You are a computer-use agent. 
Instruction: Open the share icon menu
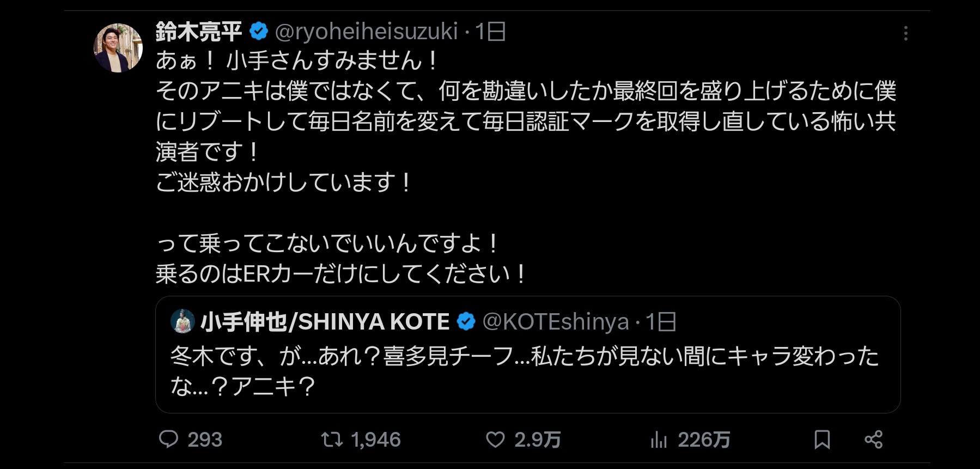[x=873, y=440]
